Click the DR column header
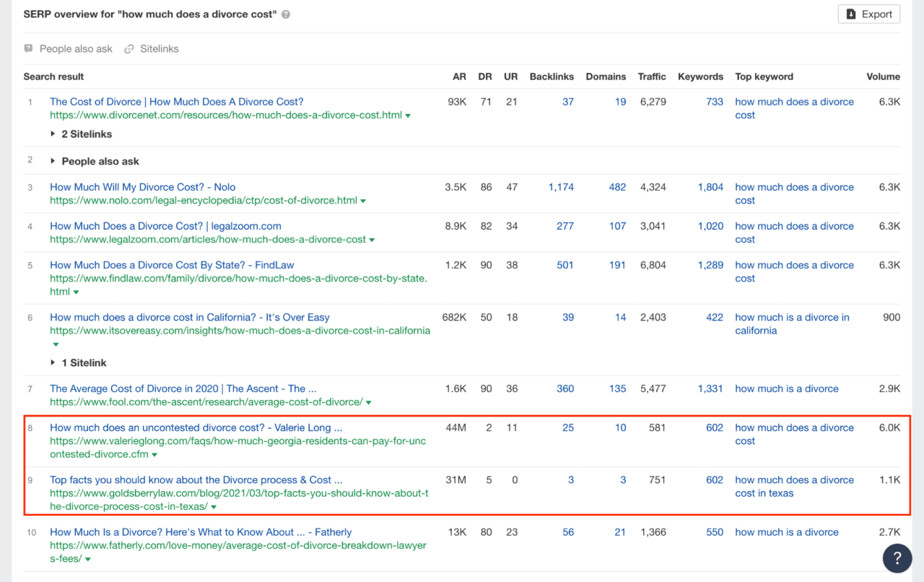Screen dimensions: 924x582 pos(485,77)
